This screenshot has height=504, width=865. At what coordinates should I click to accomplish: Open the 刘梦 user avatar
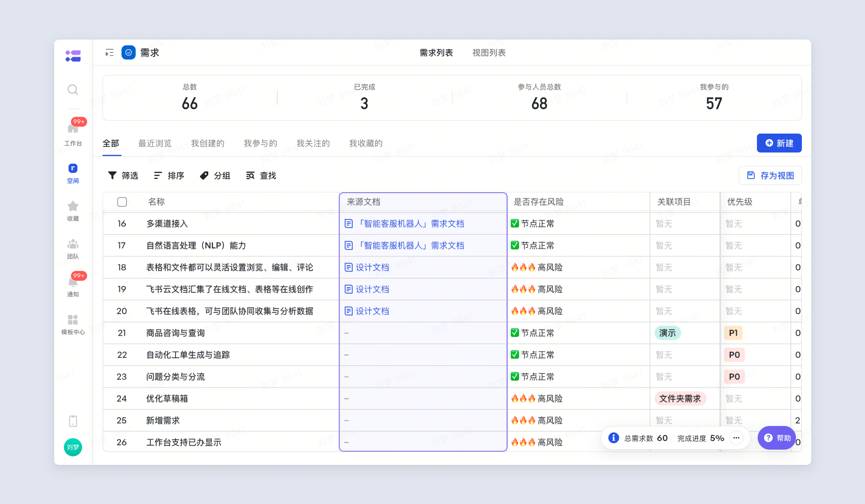73,447
